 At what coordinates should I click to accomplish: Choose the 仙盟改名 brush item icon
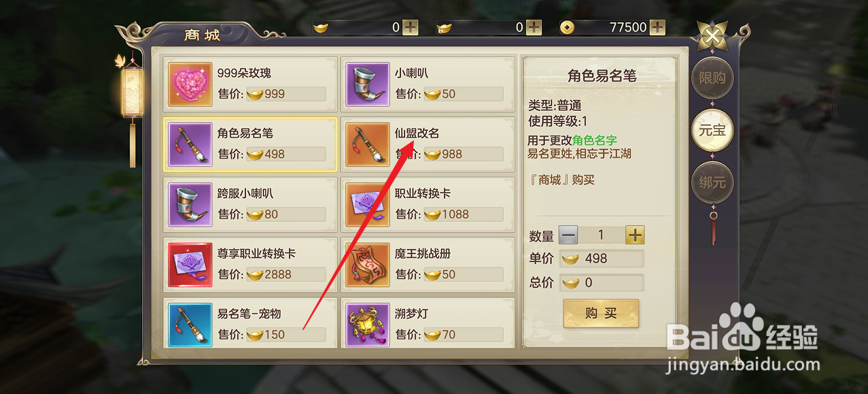368,144
